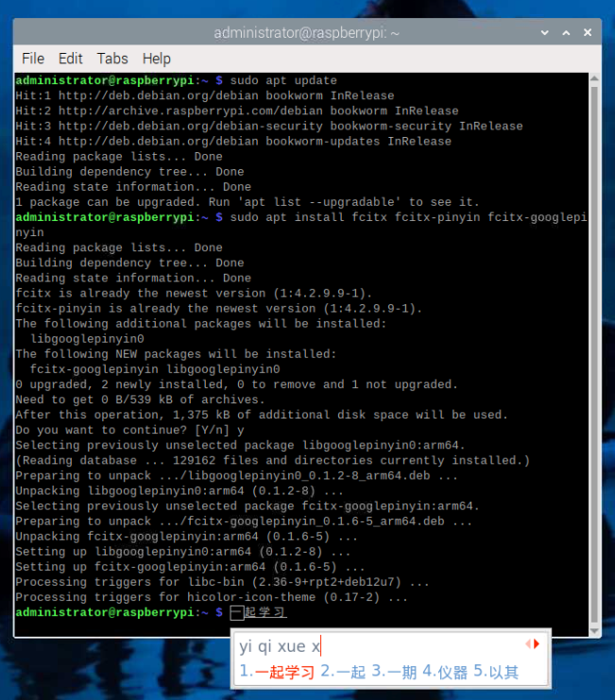The image size is (615, 700).
Task: Select candidate 1 一起学习 in input popup
Action: [x=277, y=672]
